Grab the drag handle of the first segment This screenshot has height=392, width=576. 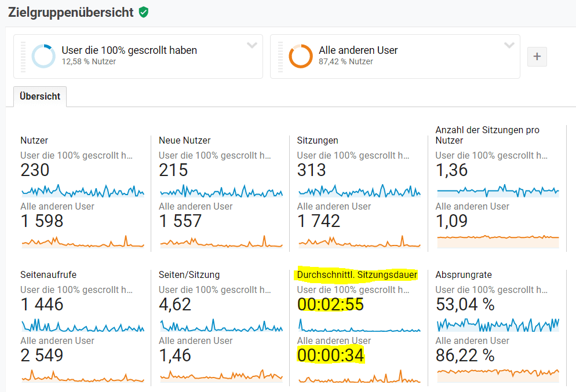click(x=23, y=56)
